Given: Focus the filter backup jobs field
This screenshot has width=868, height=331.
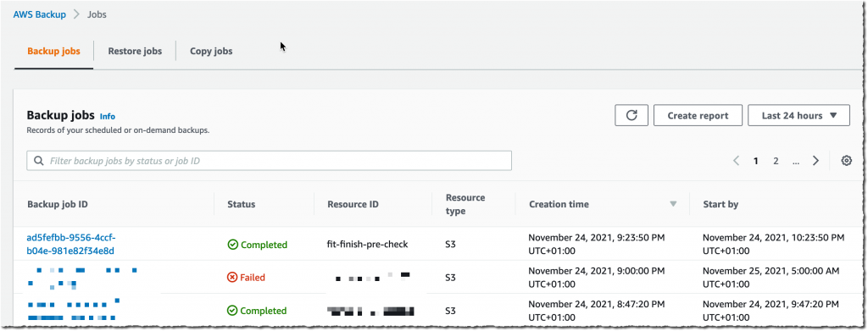Looking at the screenshot, I should pyautogui.click(x=269, y=161).
